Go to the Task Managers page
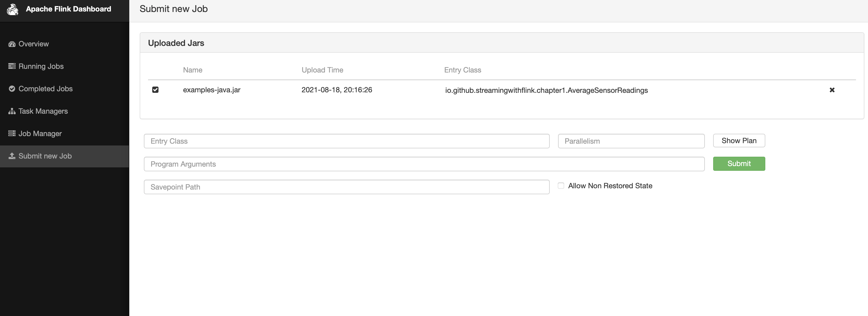The height and width of the screenshot is (316, 868). tap(43, 111)
